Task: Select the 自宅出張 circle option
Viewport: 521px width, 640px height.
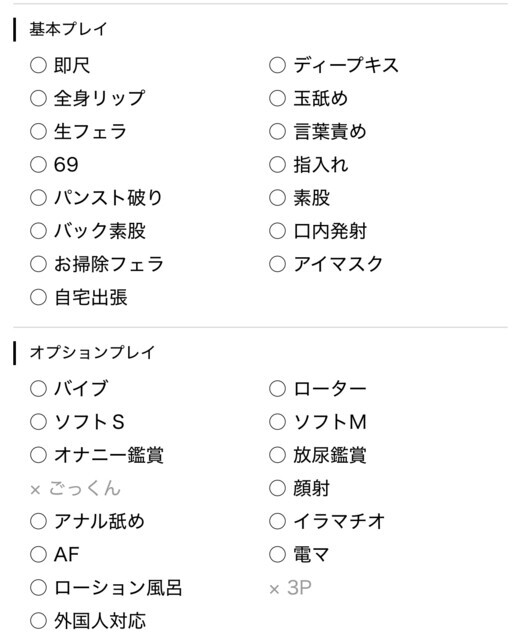Action: [x=38, y=297]
